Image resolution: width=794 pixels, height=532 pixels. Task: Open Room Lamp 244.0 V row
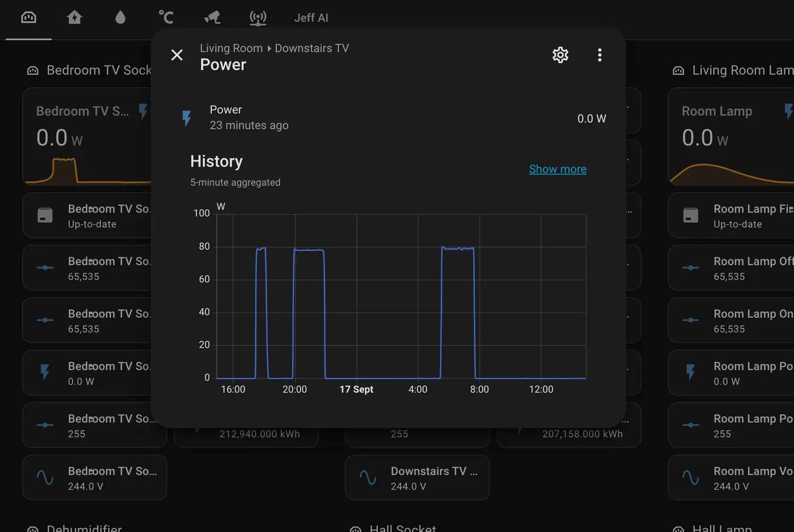pyautogui.click(x=731, y=478)
